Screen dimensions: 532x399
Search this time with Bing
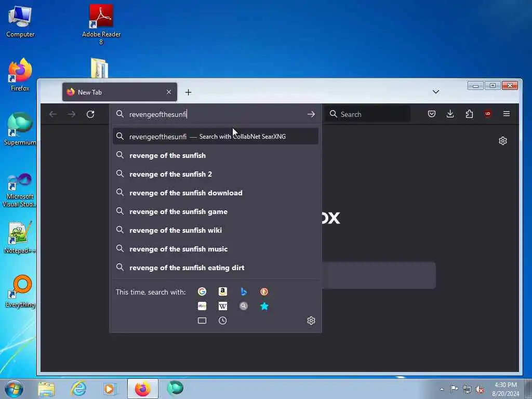(x=244, y=291)
